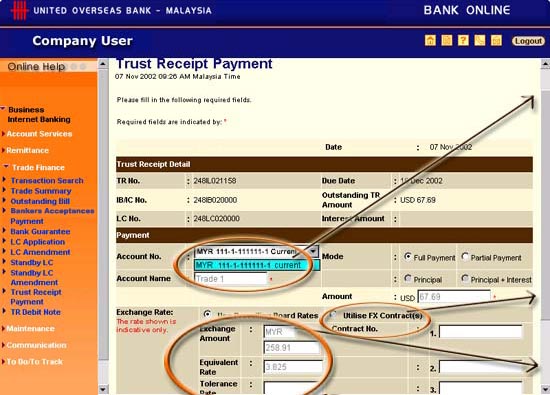Click the UOB red logo emblem
Image resolution: width=550 pixels, height=395 pixels.
click(19, 10)
